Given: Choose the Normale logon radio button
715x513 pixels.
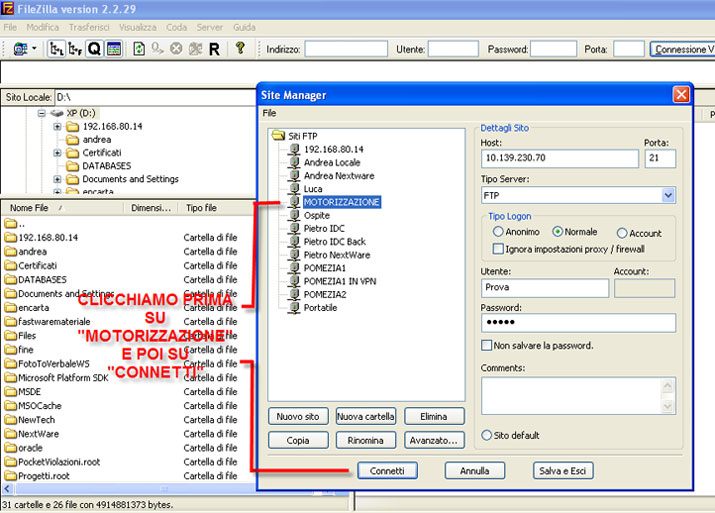Looking at the screenshot, I should coord(557,232).
